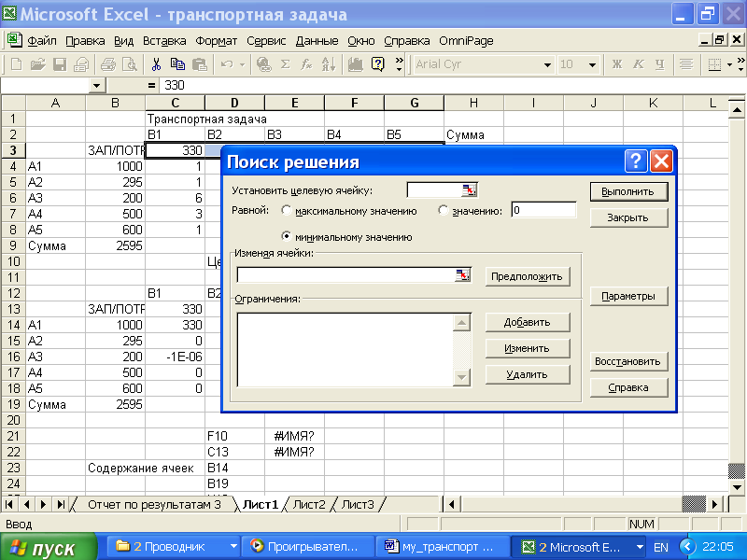Viewport: 747px width, 560px height.
Task: Save the workbook with the floppy disk icon
Action: [x=60, y=63]
